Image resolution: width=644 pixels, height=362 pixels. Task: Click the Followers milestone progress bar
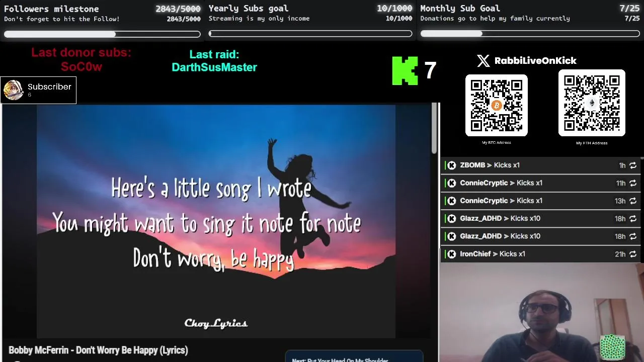(102, 34)
